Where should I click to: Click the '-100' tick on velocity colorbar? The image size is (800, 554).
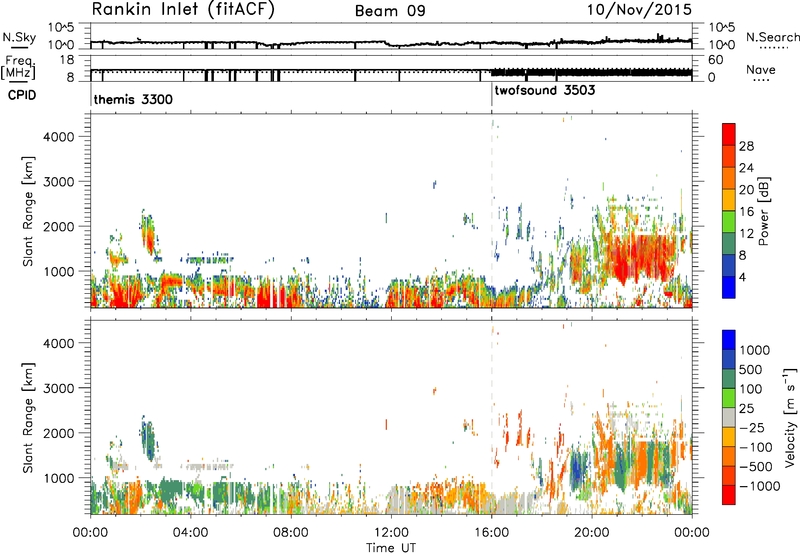(x=755, y=447)
